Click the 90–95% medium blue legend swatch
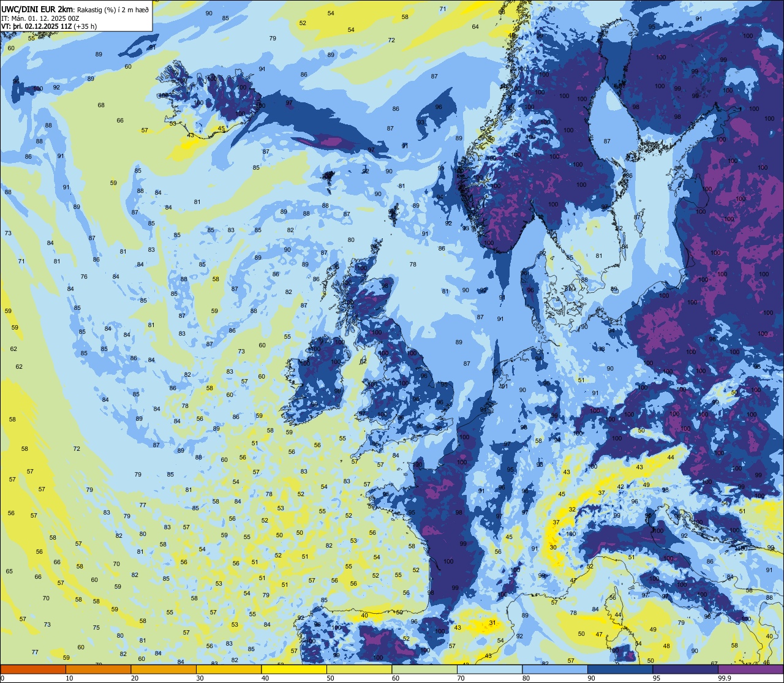784x683 pixels. click(x=620, y=669)
